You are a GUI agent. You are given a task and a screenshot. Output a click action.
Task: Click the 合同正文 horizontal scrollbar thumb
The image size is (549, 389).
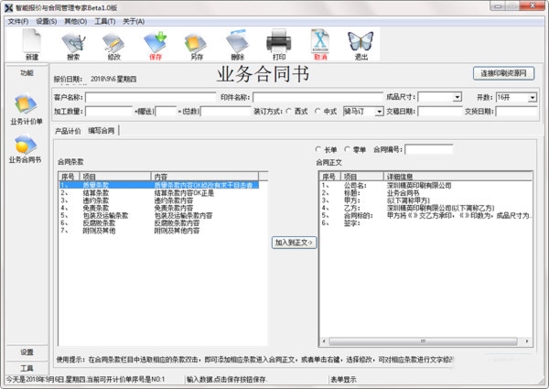[423, 341]
